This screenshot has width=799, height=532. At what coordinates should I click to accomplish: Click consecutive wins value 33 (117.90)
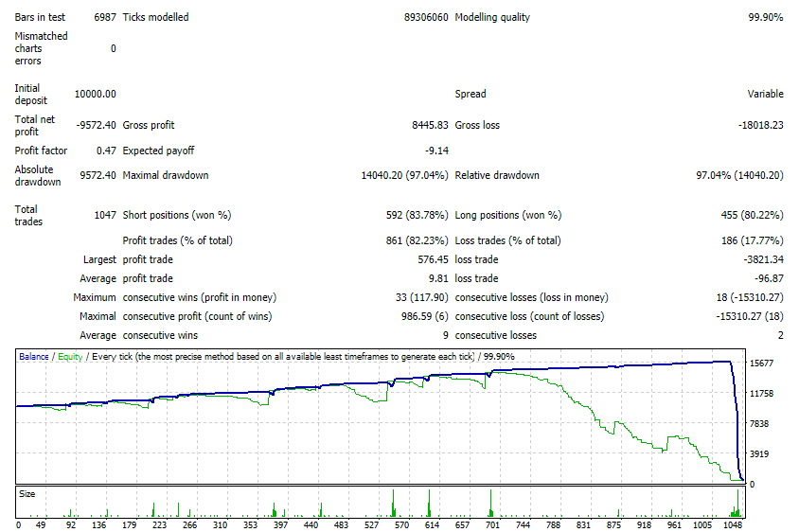coord(422,297)
